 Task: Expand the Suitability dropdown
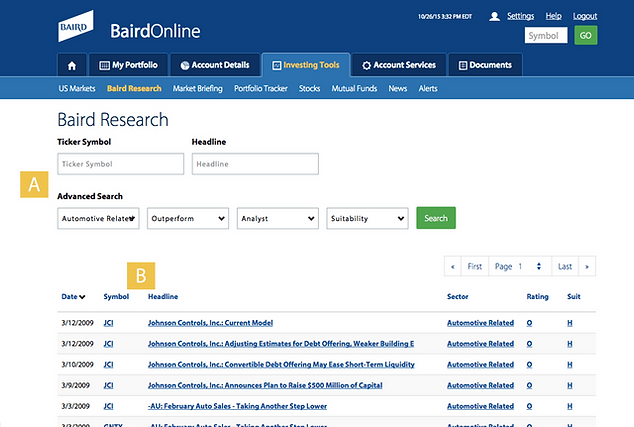click(x=368, y=218)
